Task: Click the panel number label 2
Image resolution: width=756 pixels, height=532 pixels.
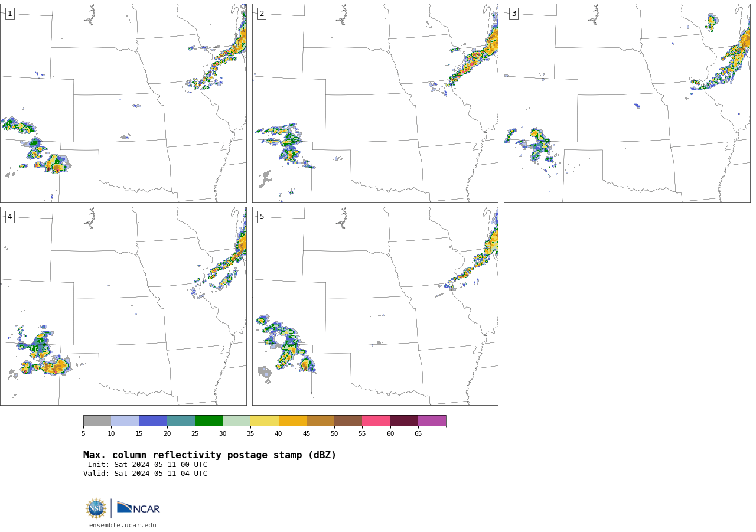Action: coord(262,14)
